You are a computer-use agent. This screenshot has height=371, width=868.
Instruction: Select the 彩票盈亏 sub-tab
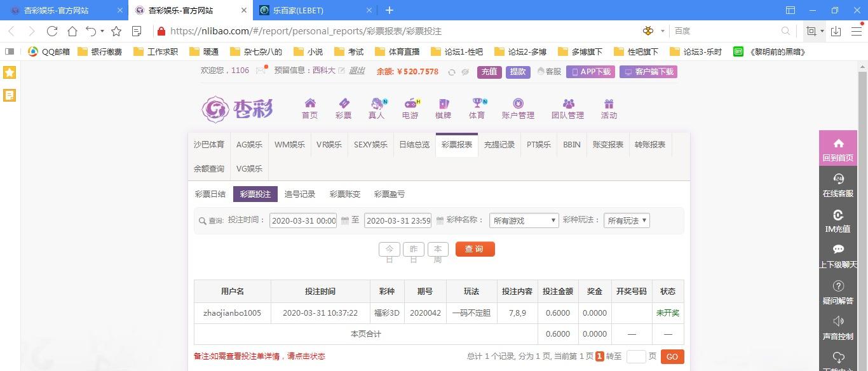tap(389, 194)
